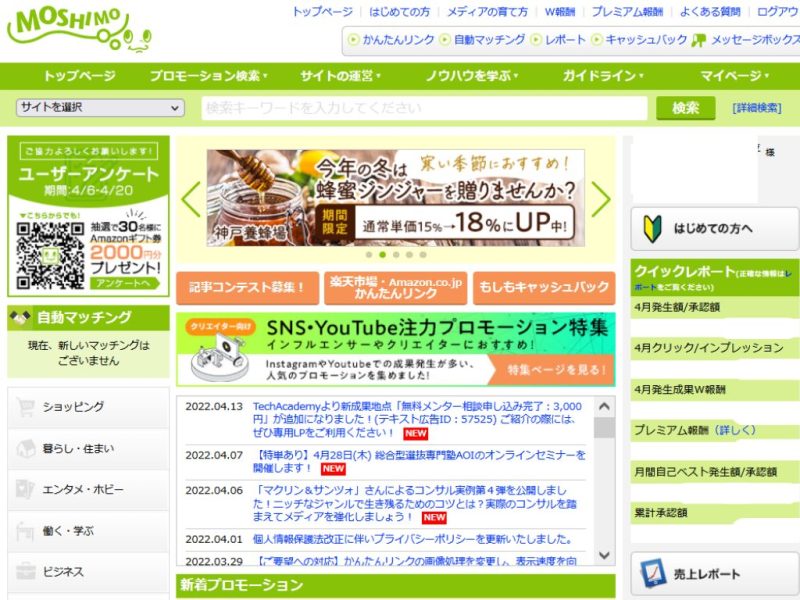Click the news list scrollbar thumb
Image resolution: width=800 pixels, height=600 pixels.
(x=605, y=428)
